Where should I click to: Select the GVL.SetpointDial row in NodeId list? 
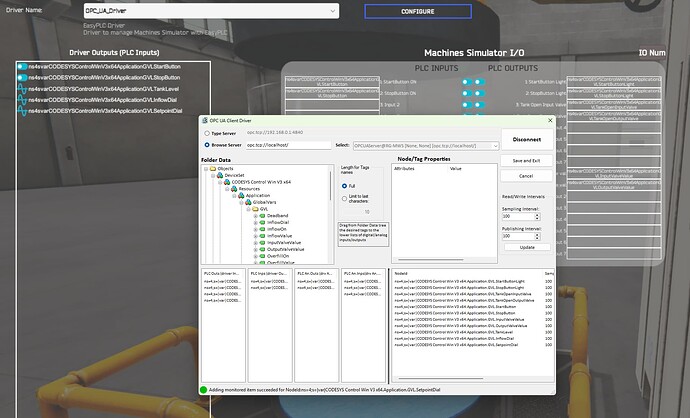(x=473, y=345)
